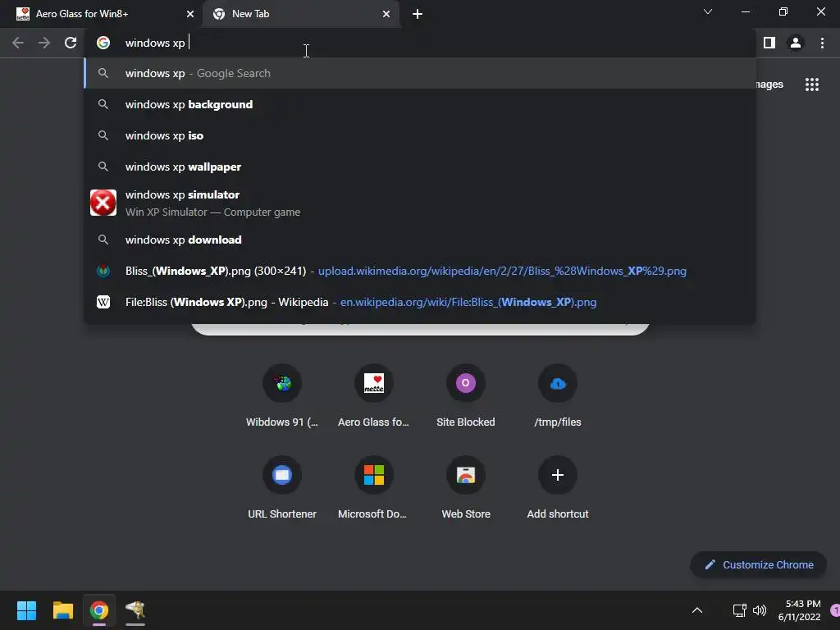Choose the 'windows xp download' suggestion
This screenshot has width=840, height=630.
420,240
